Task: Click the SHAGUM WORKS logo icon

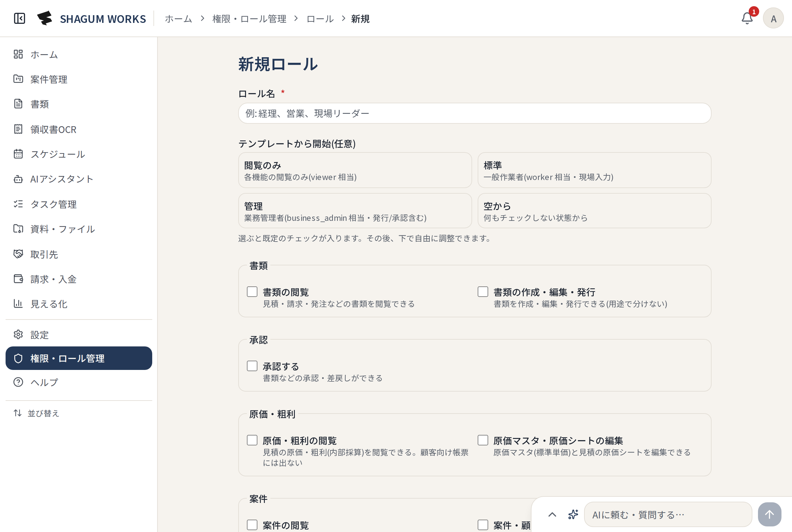Action: [45, 18]
